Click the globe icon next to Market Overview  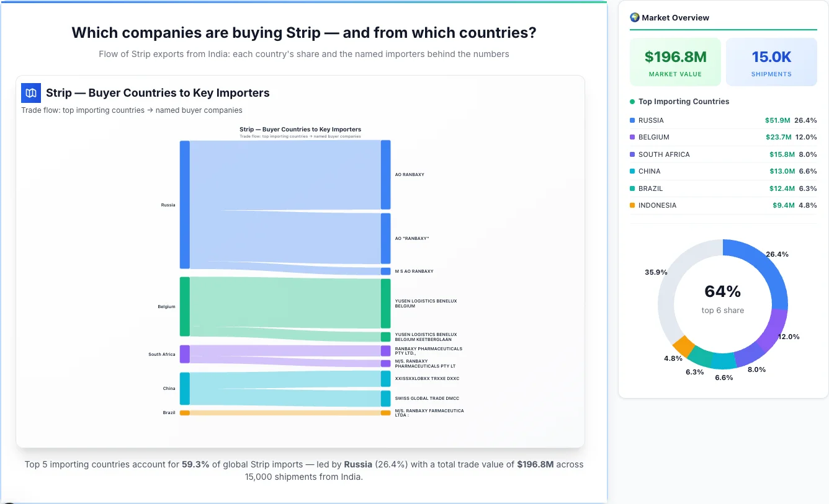click(634, 17)
